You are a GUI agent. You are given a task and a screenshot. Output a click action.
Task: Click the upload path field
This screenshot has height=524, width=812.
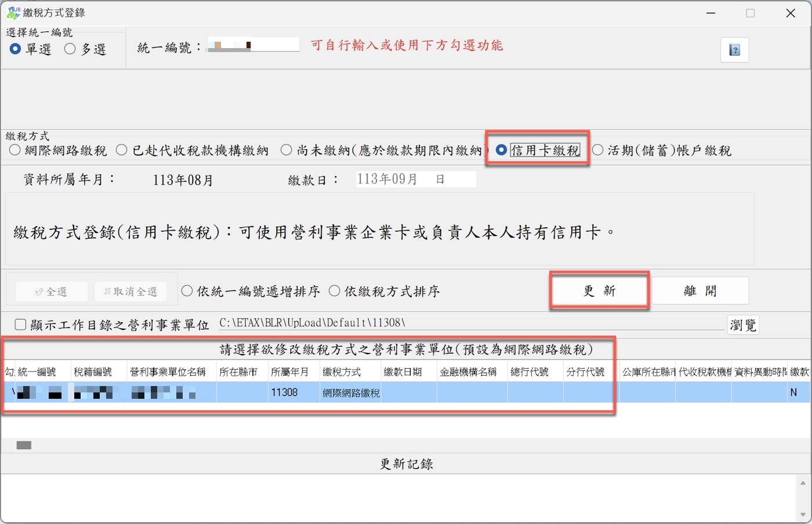(472, 323)
